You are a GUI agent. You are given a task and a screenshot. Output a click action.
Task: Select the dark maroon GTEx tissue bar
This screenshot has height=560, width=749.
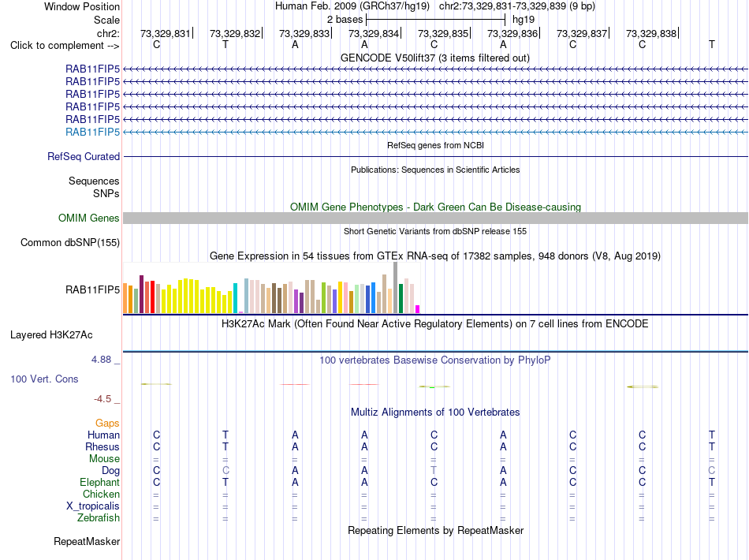141,294
